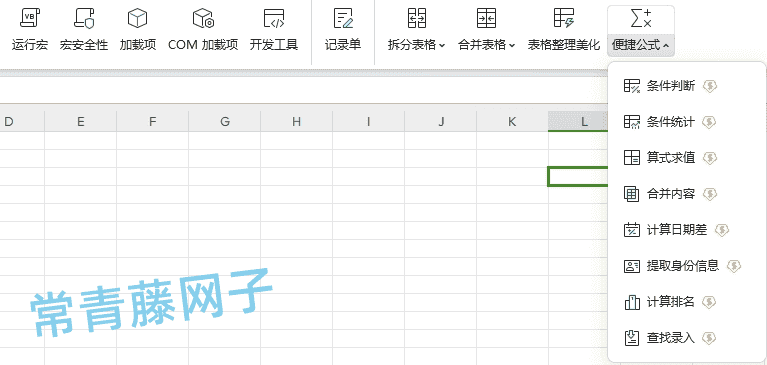The image size is (767, 365).
Task: Click the premium badge beside 算式求值
Action: [710, 158]
